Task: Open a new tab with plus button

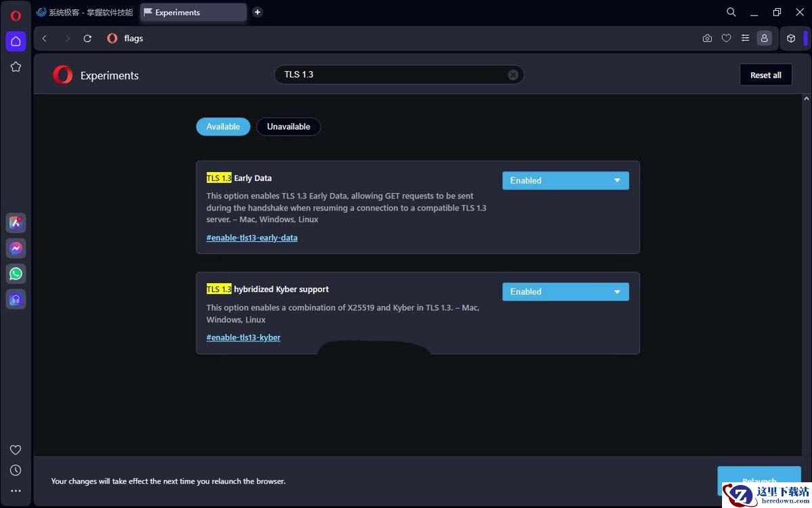Action: pyautogui.click(x=257, y=12)
